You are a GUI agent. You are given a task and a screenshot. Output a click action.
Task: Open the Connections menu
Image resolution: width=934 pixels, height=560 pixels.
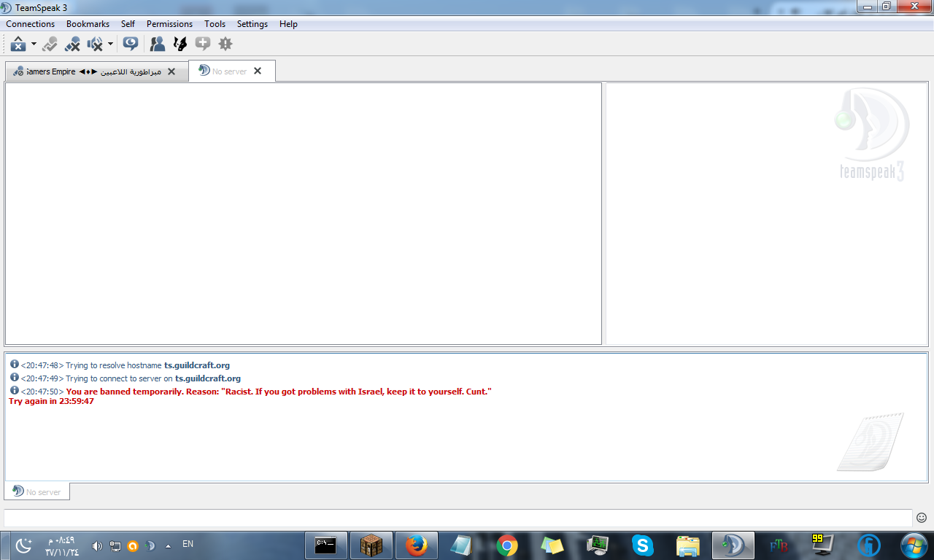point(31,24)
